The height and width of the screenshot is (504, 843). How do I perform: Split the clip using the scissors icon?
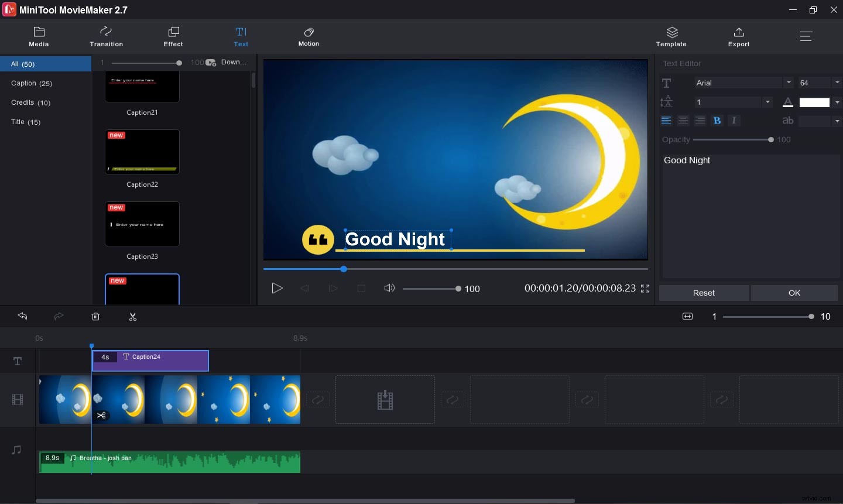point(133,316)
